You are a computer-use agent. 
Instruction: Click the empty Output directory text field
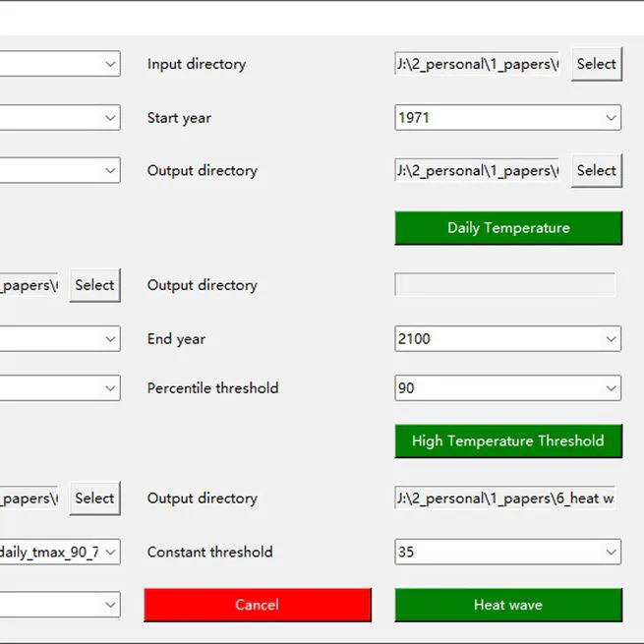[x=505, y=285]
